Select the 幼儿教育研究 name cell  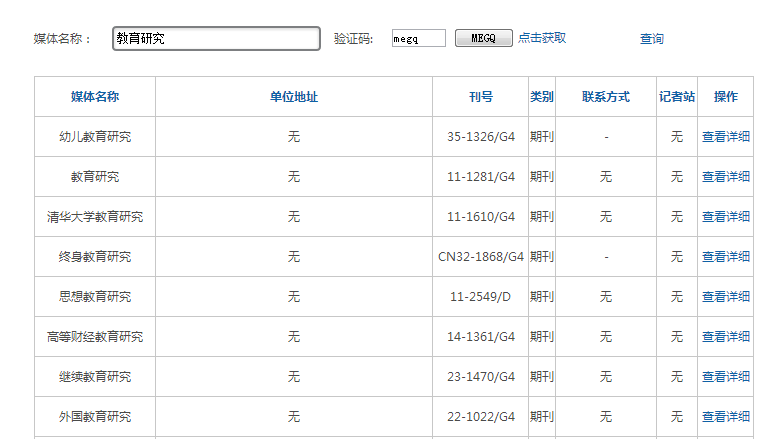tap(95, 137)
